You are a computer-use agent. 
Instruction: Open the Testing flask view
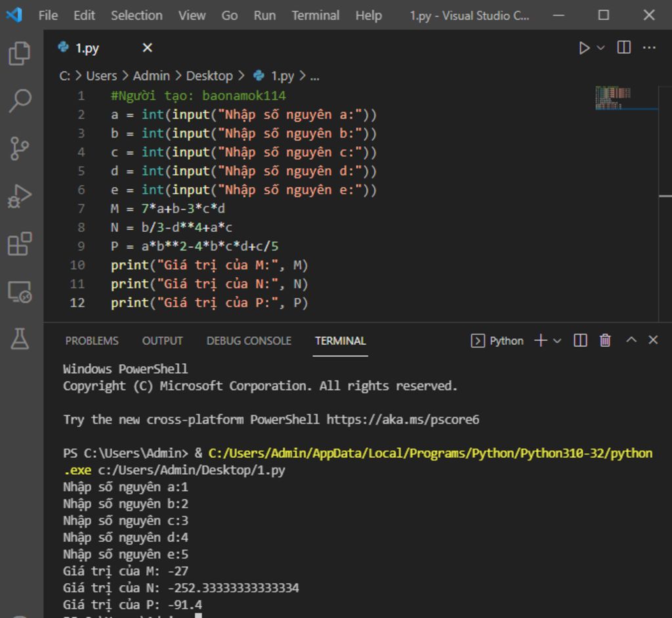click(x=20, y=340)
